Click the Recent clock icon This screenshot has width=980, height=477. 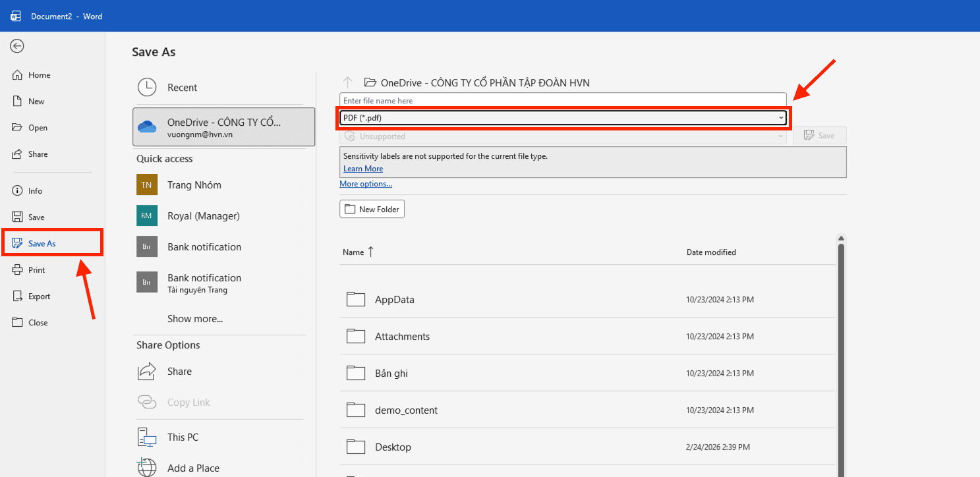tap(146, 88)
